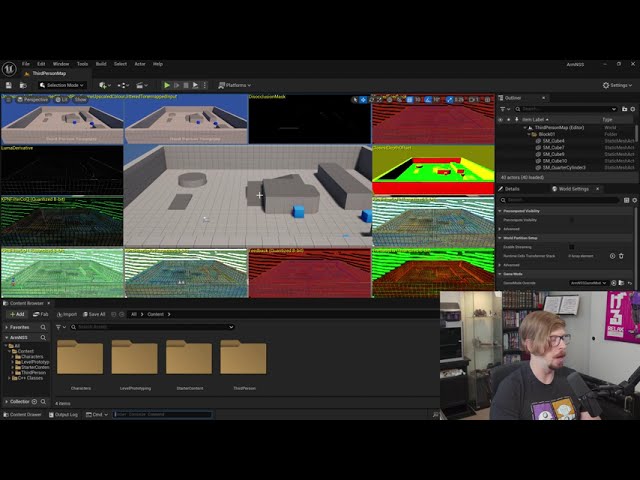
Task: Click the Add button in Content Browser
Action: pos(16,314)
